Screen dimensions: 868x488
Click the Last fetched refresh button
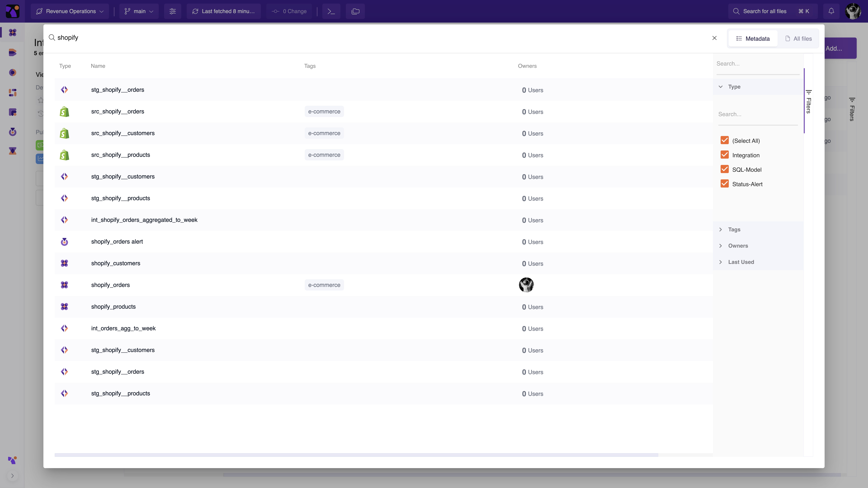223,11
